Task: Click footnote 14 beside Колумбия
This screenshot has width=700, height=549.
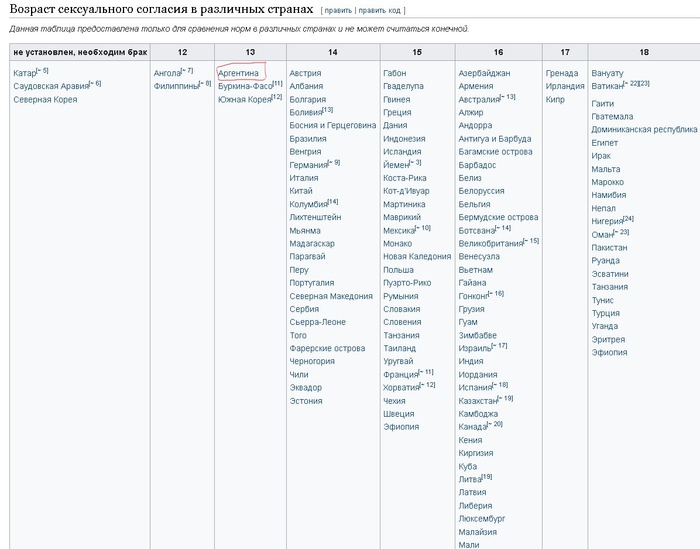Action: pos(333,202)
